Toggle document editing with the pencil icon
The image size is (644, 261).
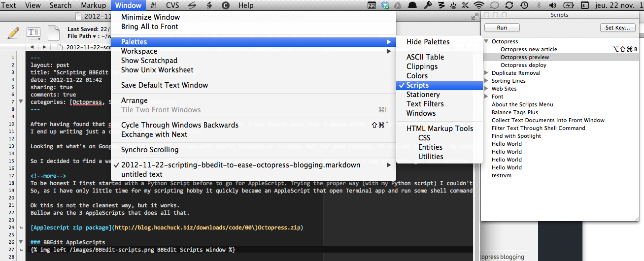pyautogui.click(x=14, y=33)
